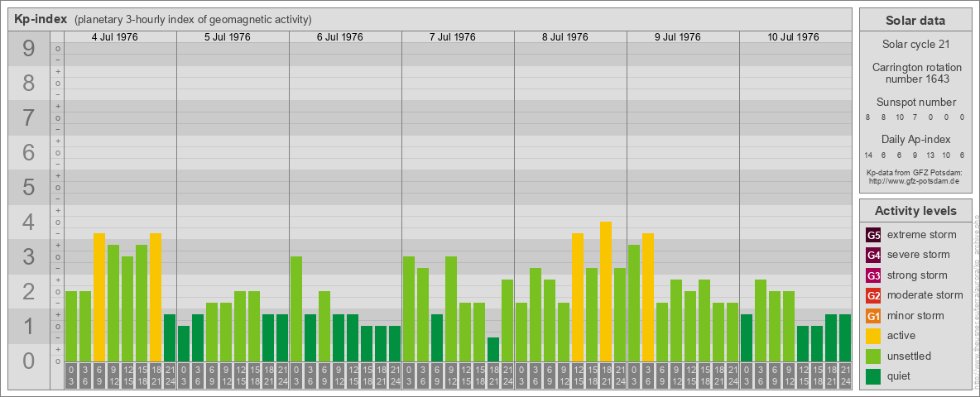This screenshot has width=980, height=397.
Task: Click the 'unsettled' legend label
Action: [909, 356]
